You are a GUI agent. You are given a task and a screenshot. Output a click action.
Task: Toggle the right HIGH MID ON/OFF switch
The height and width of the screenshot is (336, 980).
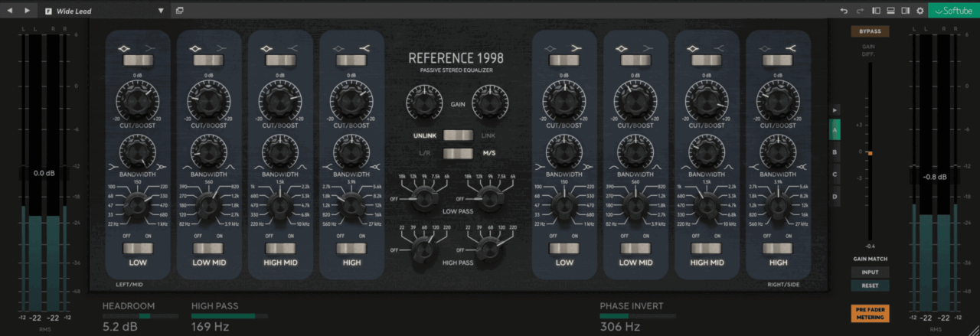707,248
